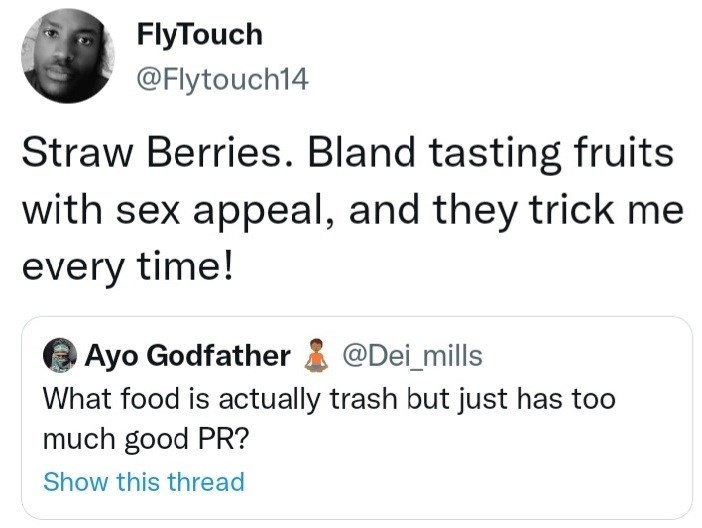Click the quoted text 'much good PR?'

[146, 439]
